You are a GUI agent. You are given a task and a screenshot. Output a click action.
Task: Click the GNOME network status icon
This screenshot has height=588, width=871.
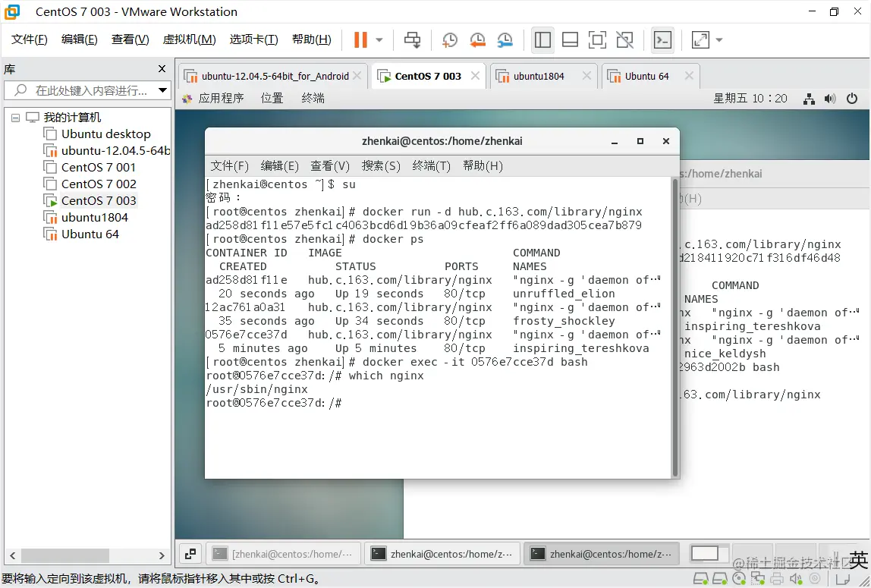coord(810,99)
